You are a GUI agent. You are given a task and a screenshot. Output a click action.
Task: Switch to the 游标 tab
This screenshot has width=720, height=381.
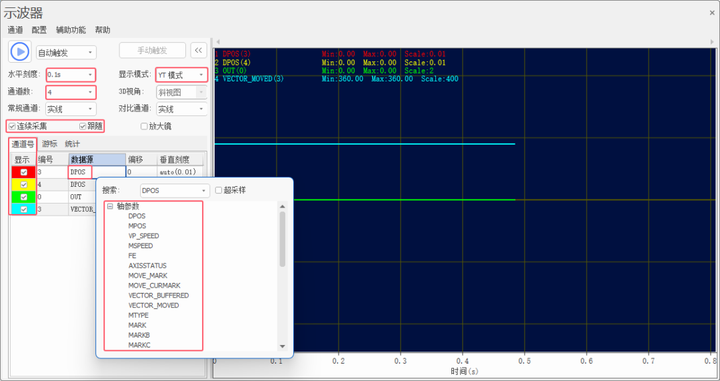50,144
